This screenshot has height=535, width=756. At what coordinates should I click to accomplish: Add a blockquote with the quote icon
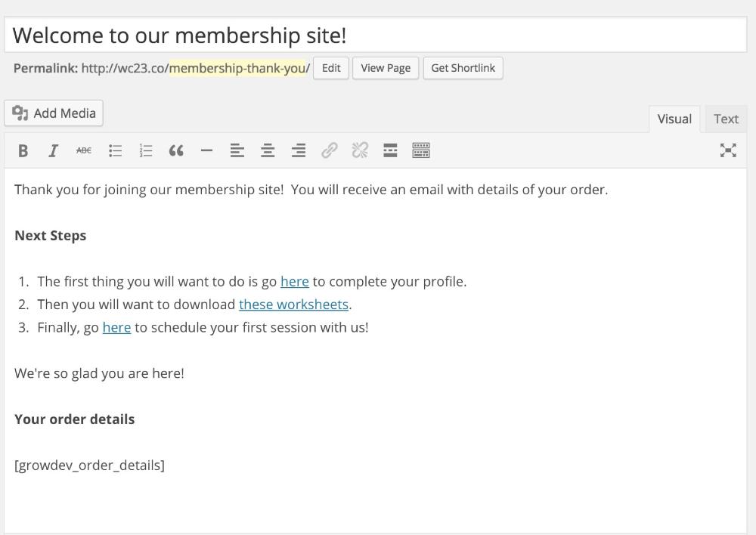[176, 151]
